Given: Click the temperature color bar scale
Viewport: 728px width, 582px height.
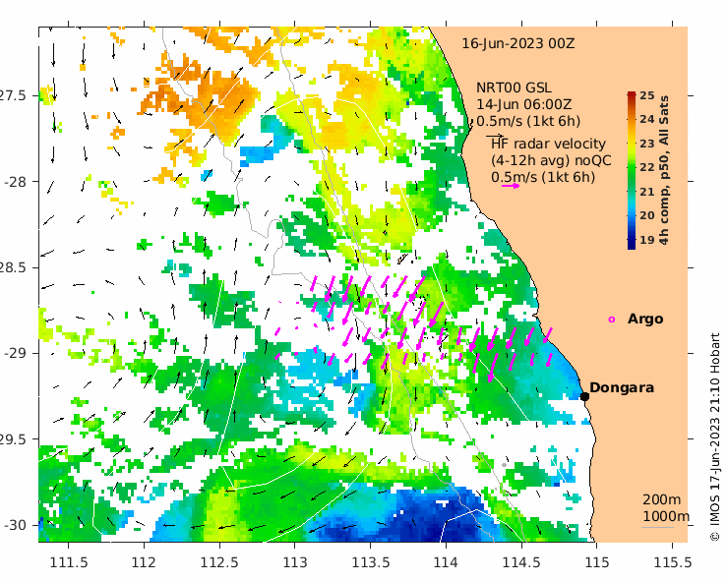Looking at the screenshot, I should (632, 170).
